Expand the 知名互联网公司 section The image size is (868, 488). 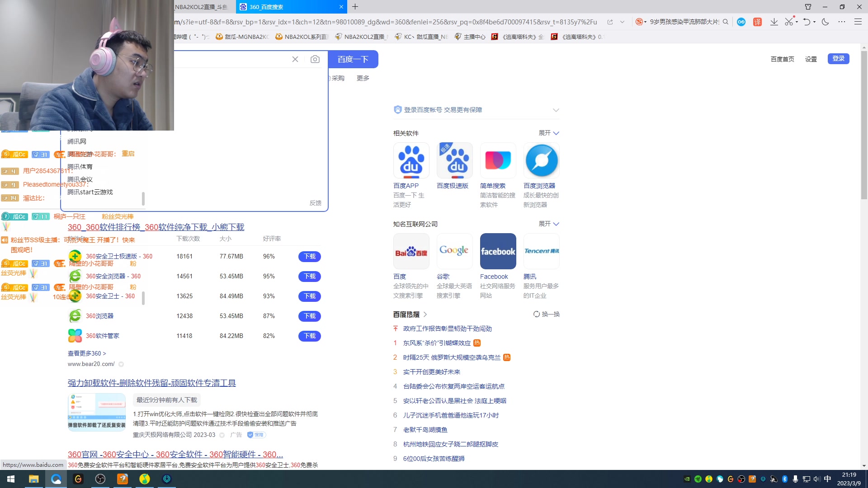click(549, 224)
